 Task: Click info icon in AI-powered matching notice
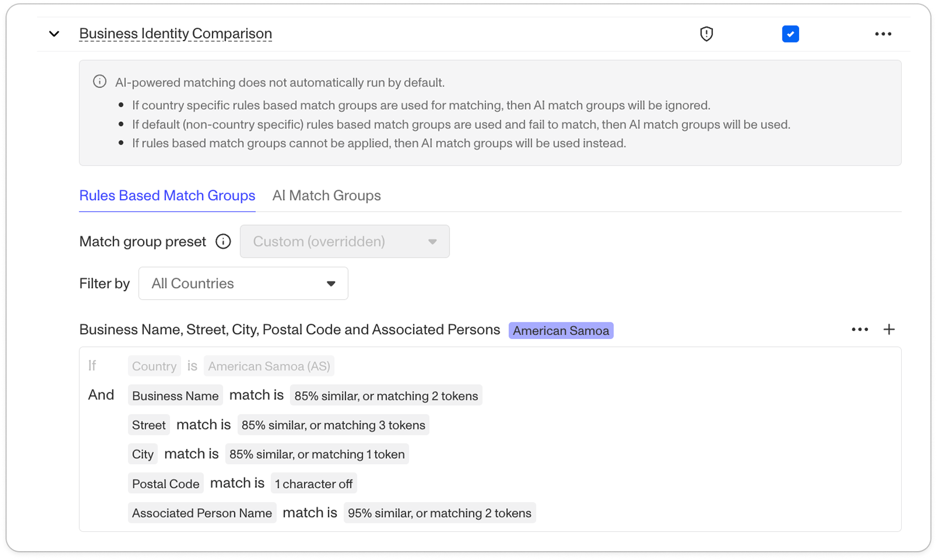coord(100,82)
